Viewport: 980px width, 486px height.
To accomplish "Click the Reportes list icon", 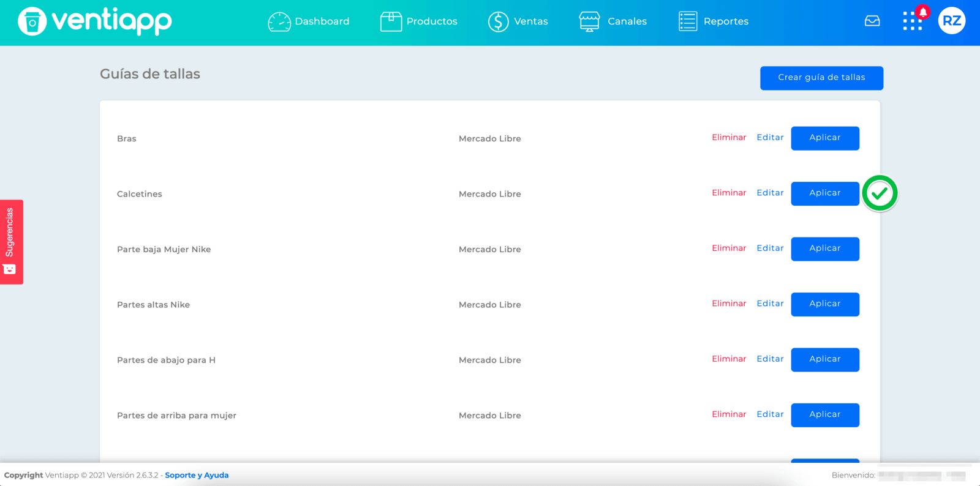I will click(688, 21).
